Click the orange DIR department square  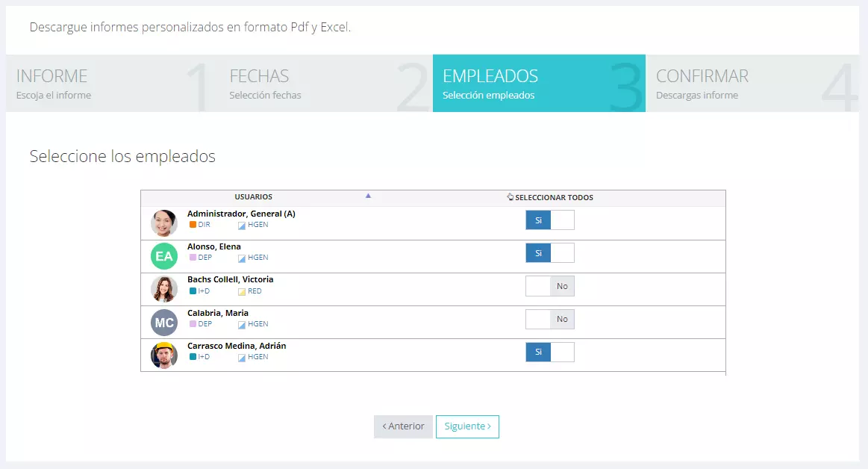click(x=193, y=224)
